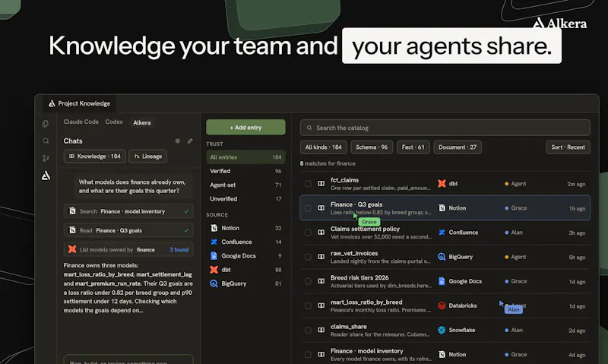Check the claims_share row checkbox
The width and height of the screenshot is (608, 364).
coord(308,331)
